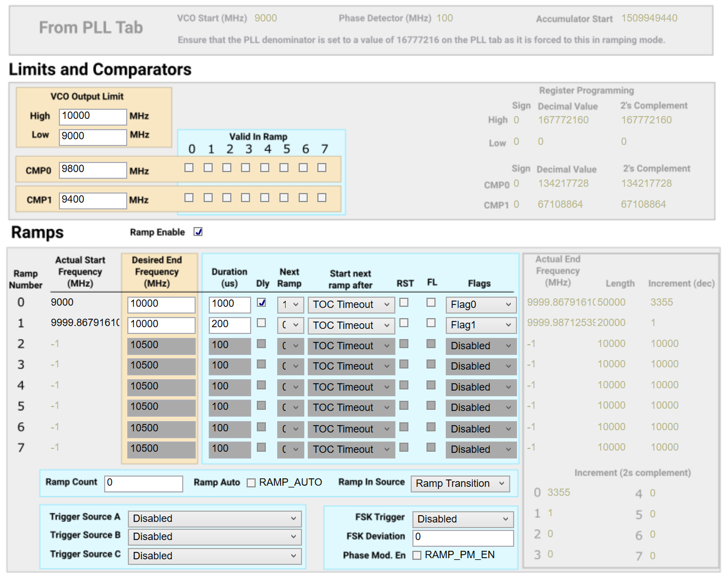
Task: Toggle the Ramp Enable checkbox
Action: [198, 232]
